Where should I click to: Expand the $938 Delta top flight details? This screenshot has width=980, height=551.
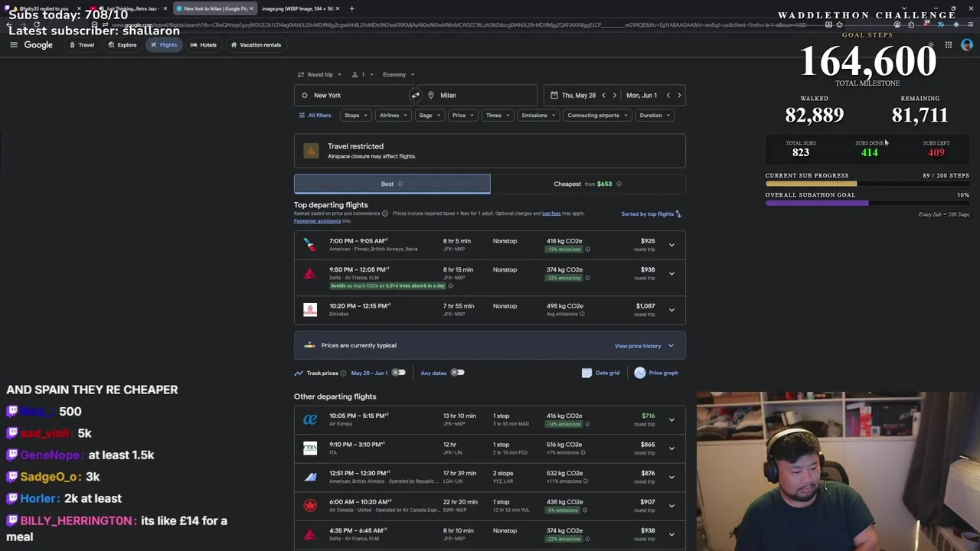(x=671, y=273)
